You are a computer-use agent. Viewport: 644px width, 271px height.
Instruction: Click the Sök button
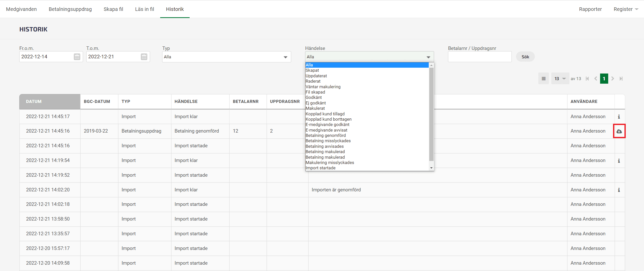[525, 57]
